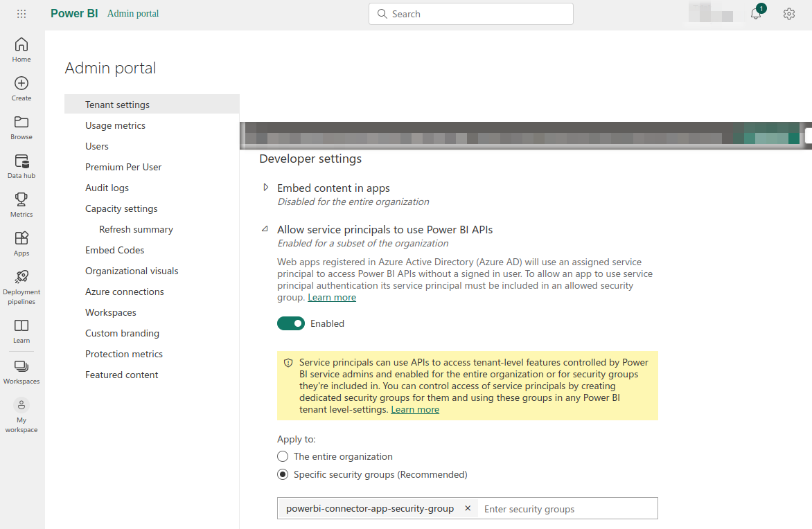This screenshot has width=812, height=529.
Task: Click Developer settings heading
Action: coord(310,159)
